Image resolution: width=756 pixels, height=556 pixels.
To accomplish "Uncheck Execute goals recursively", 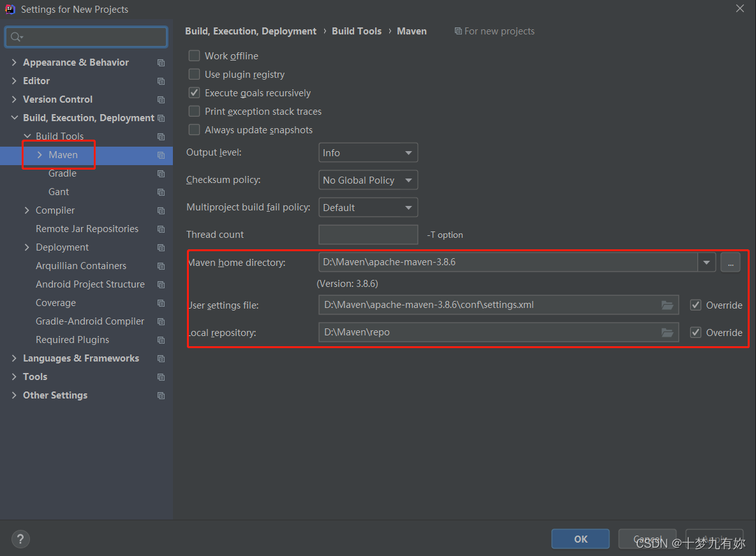I will 195,92.
